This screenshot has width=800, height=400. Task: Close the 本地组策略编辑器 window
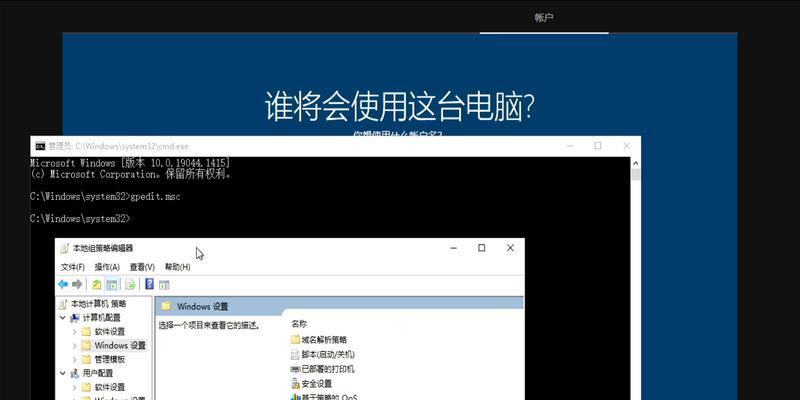pyautogui.click(x=510, y=248)
